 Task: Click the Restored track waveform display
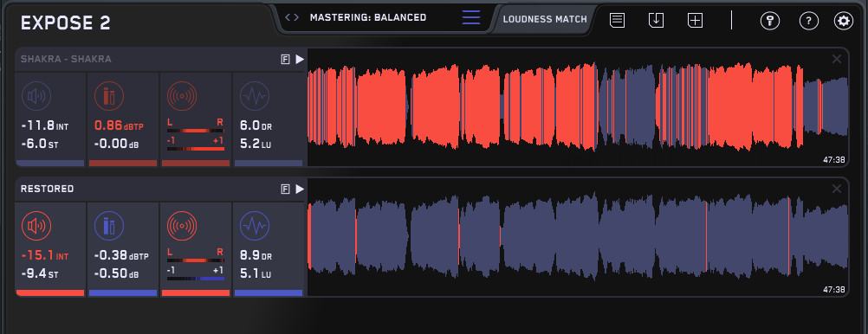578,237
